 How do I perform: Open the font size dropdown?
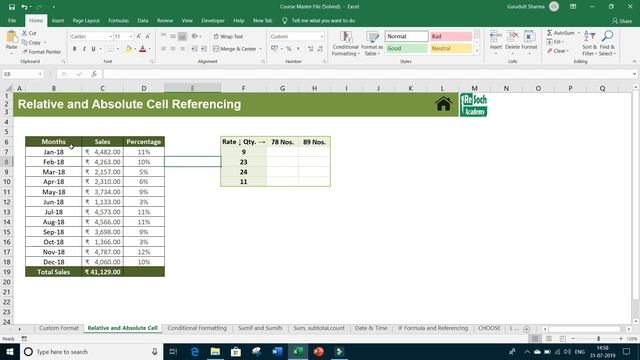pos(131,37)
